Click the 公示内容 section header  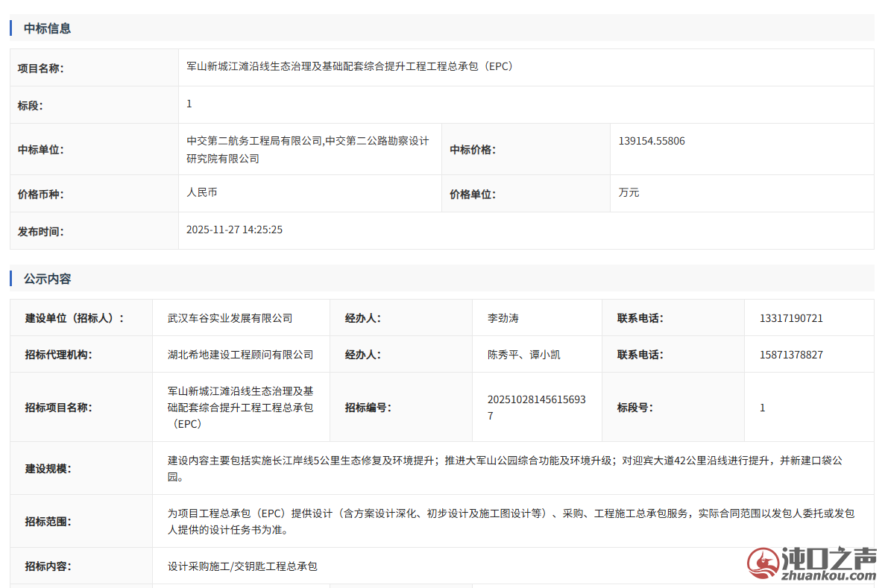tap(48, 279)
